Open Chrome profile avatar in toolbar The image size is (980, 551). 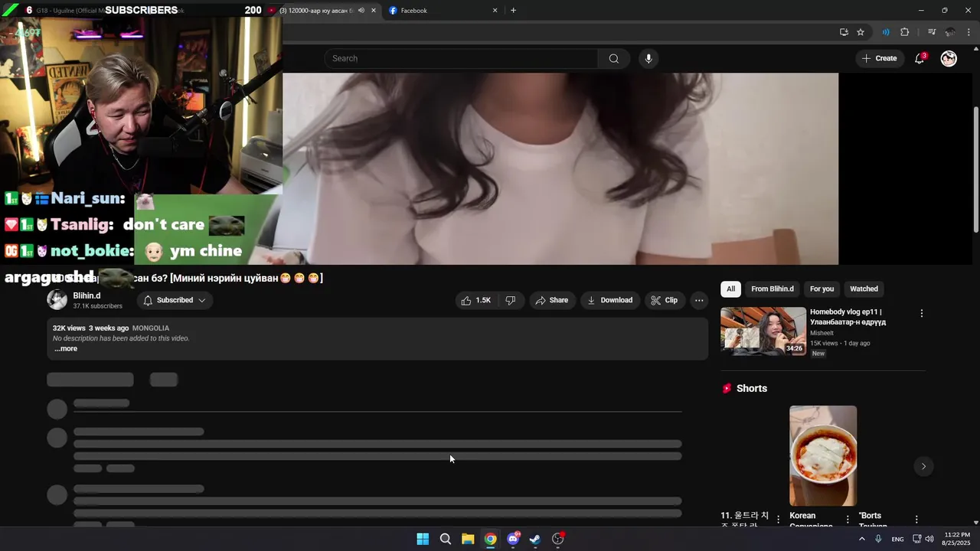[950, 32]
